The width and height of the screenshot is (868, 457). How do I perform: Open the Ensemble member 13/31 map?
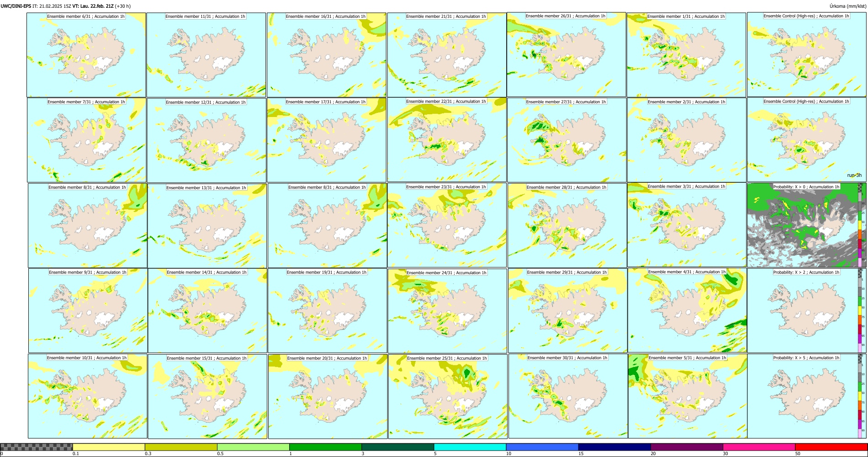[x=207, y=226]
